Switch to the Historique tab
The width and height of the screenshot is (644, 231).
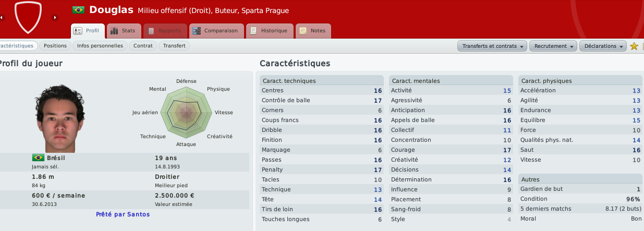[269, 31]
